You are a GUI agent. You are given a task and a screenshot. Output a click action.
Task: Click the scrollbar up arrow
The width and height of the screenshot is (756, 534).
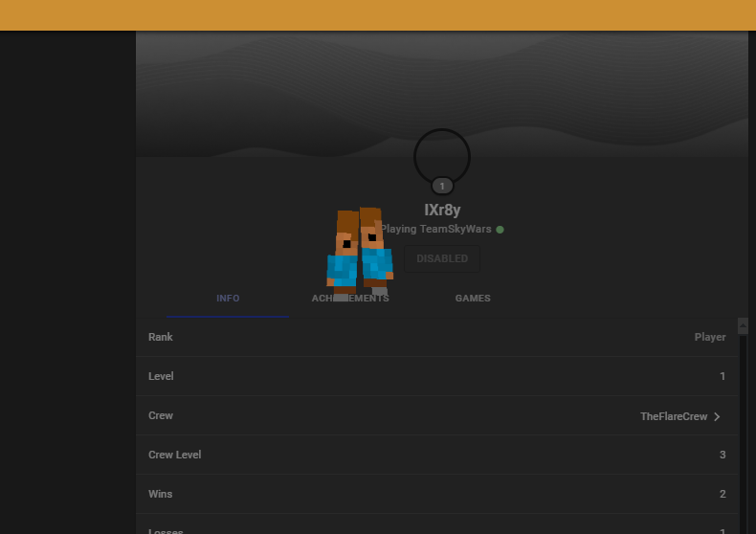click(x=743, y=325)
